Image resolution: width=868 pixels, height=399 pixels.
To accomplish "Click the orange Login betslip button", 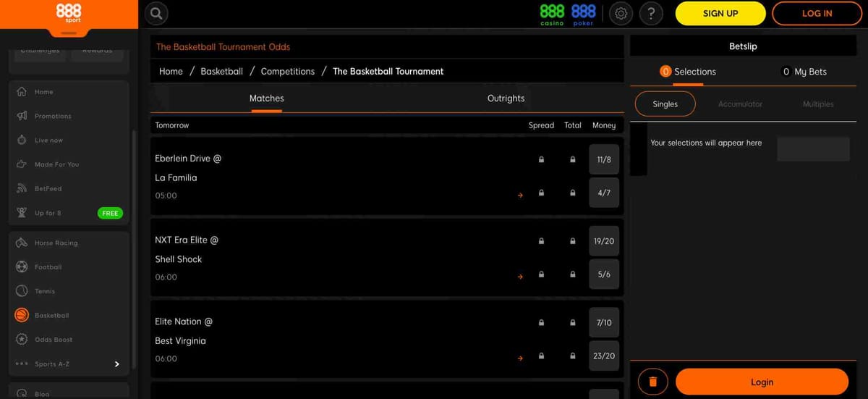I will click(762, 382).
